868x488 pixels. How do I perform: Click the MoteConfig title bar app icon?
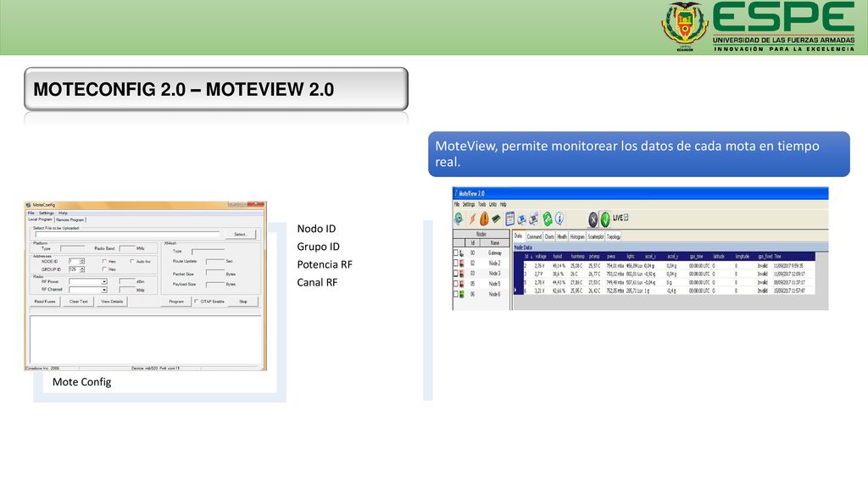pyautogui.click(x=28, y=205)
